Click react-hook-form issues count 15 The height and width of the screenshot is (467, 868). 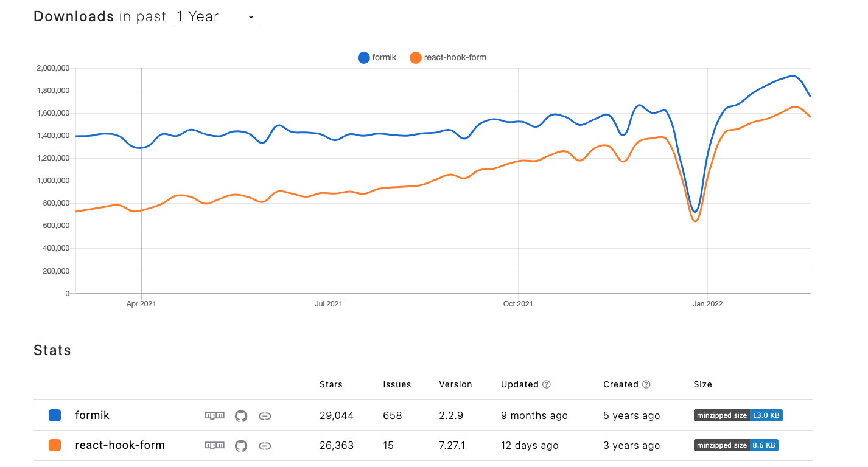point(388,446)
